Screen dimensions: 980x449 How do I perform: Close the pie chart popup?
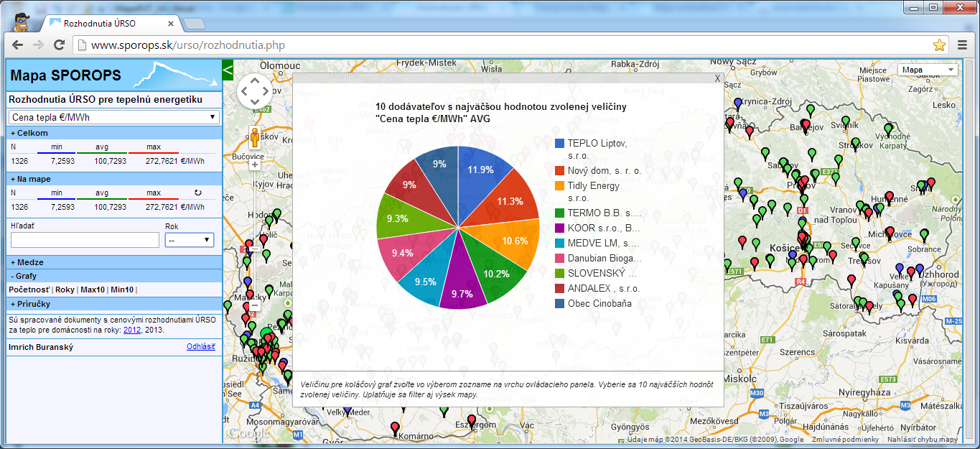click(717, 78)
